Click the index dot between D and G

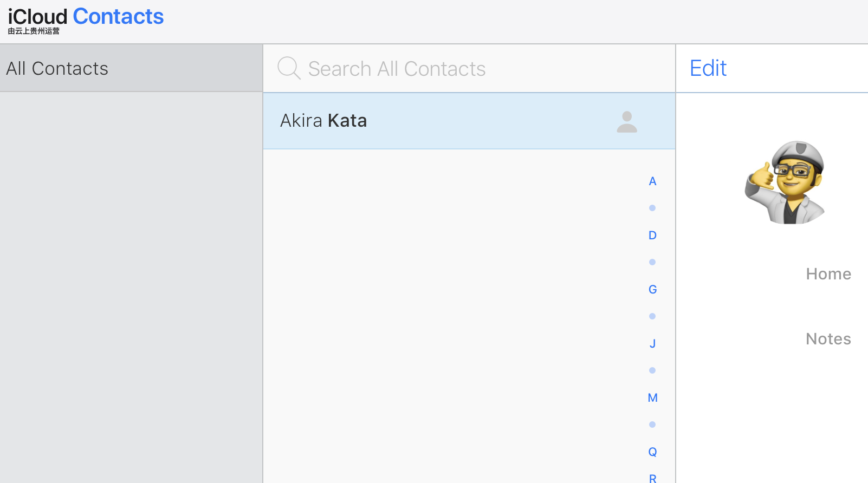click(x=652, y=262)
